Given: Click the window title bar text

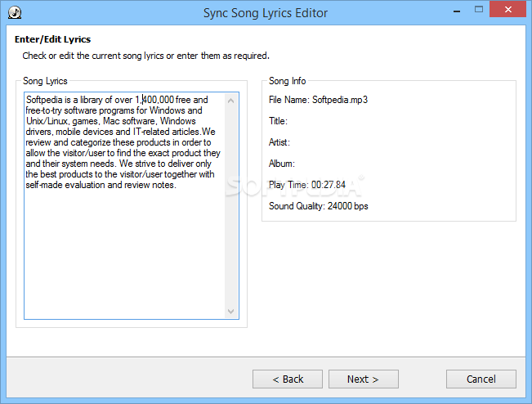Looking at the screenshot, I should click(x=266, y=13).
